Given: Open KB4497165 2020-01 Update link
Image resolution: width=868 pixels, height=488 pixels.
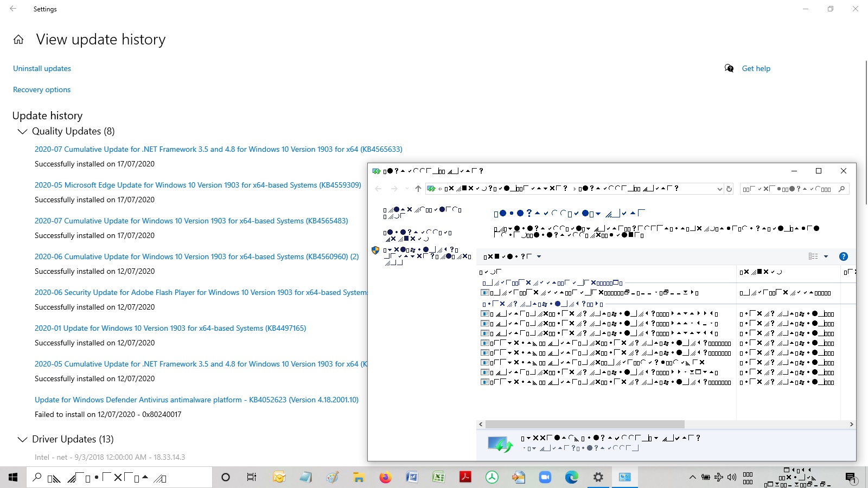Looking at the screenshot, I should 170,328.
